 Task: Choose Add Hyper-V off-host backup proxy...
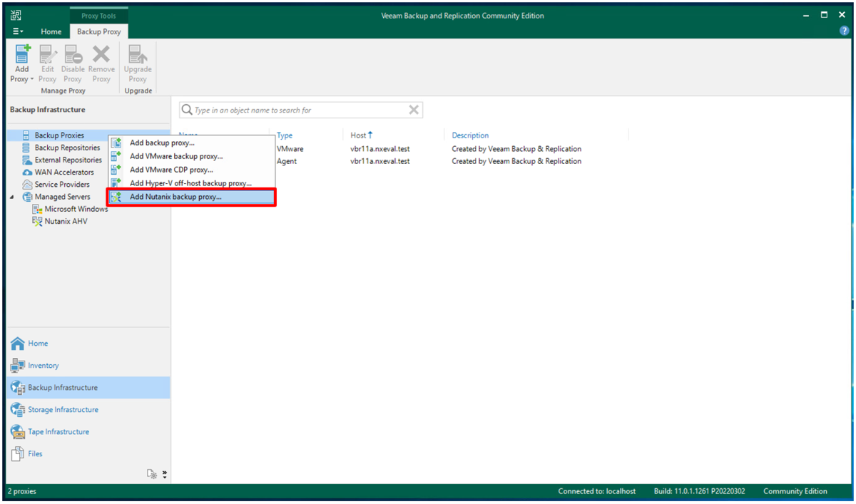[x=191, y=183]
